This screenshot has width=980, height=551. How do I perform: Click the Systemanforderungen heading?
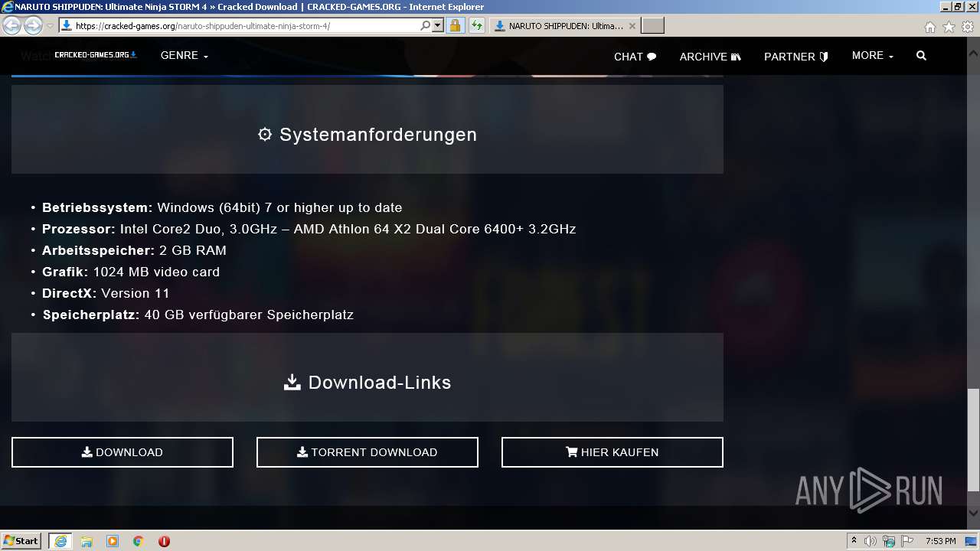367,135
